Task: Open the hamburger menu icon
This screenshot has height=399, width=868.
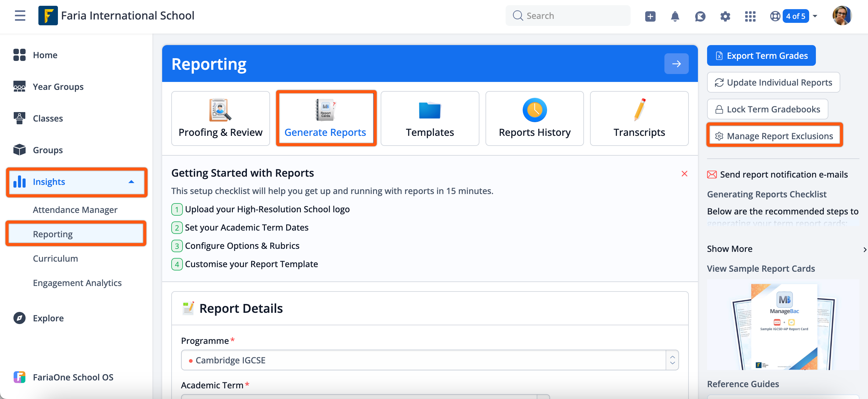Action: pyautogui.click(x=20, y=16)
